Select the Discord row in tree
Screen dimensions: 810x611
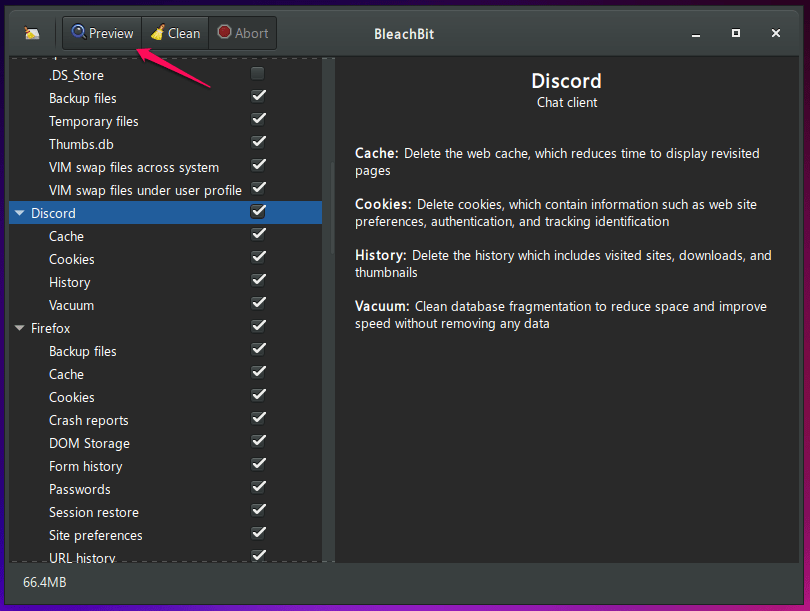pyautogui.click(x=165, y=213)
